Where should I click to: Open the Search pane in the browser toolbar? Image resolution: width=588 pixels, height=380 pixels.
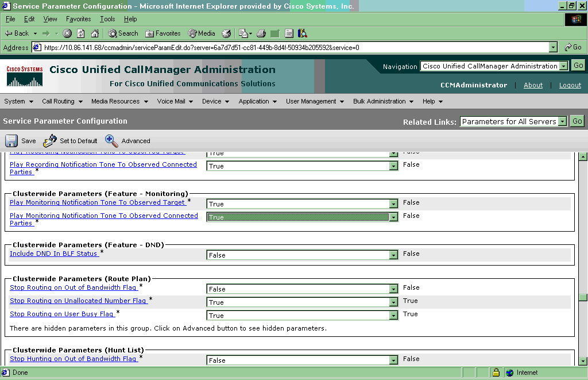click(123, 33)
